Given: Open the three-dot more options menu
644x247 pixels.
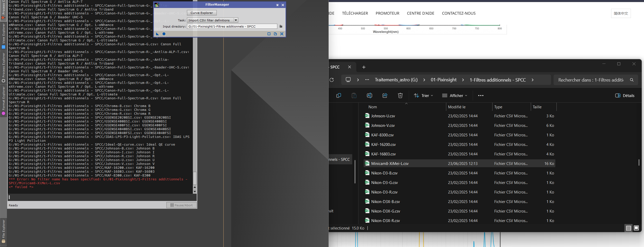Looking at the screenshot, I should pyautogui.click(x=481, y=95).
